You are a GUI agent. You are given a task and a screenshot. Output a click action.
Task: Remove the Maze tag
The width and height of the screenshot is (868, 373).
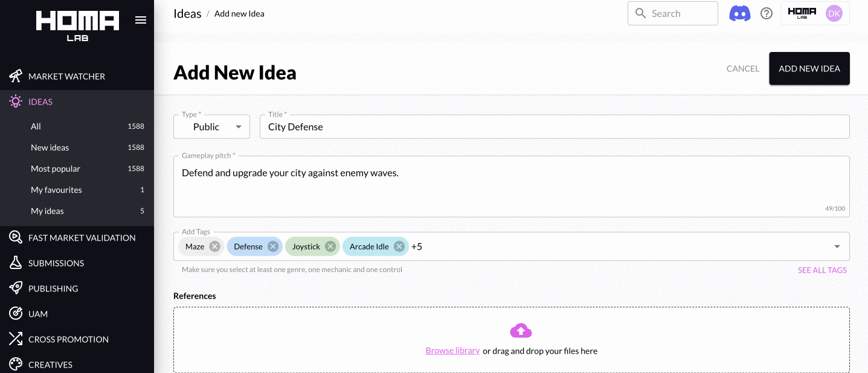click(214, 247)
